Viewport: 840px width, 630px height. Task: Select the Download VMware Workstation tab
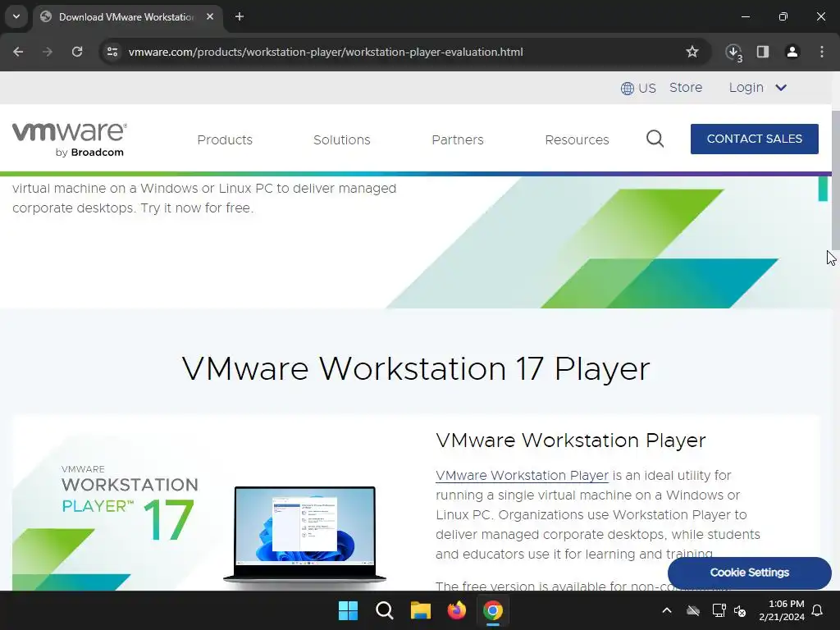click(x=126, y=17)
